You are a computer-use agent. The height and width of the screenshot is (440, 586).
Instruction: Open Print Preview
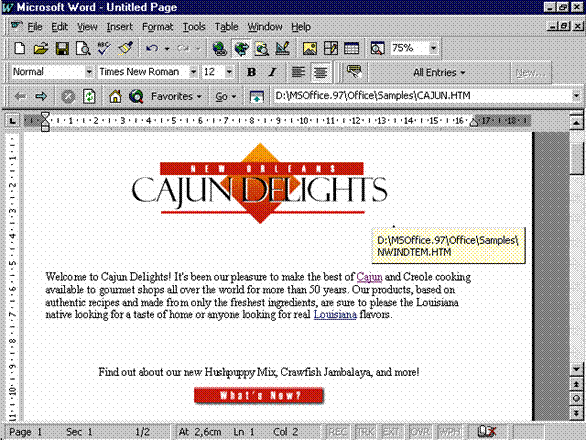tap(83, 49)
